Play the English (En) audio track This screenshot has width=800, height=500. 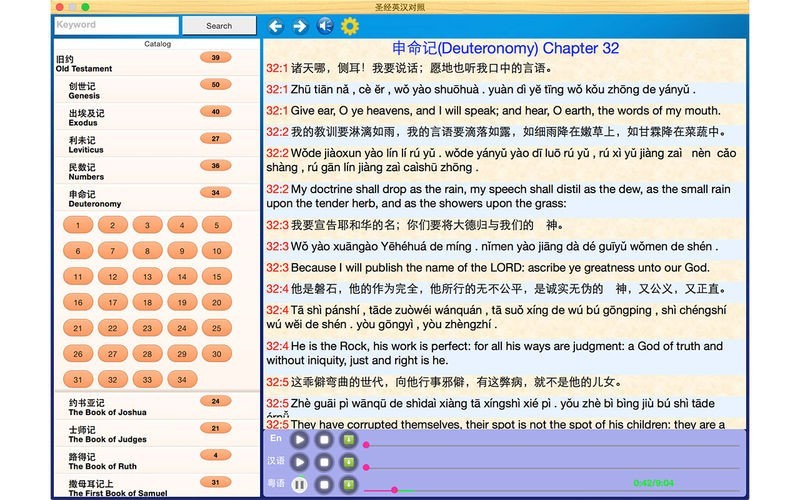[x=298, y=439]
